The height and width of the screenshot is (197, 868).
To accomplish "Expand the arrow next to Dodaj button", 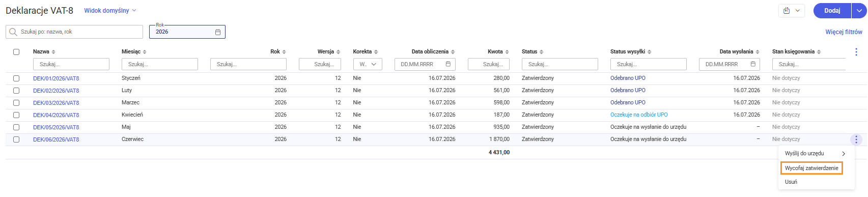I will coord(859,11).
